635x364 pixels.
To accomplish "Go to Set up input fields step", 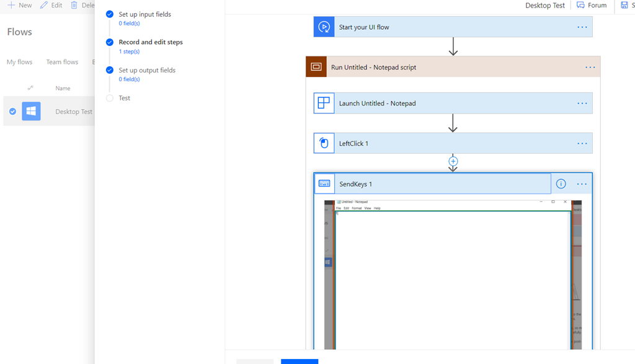I will point(144,14).
